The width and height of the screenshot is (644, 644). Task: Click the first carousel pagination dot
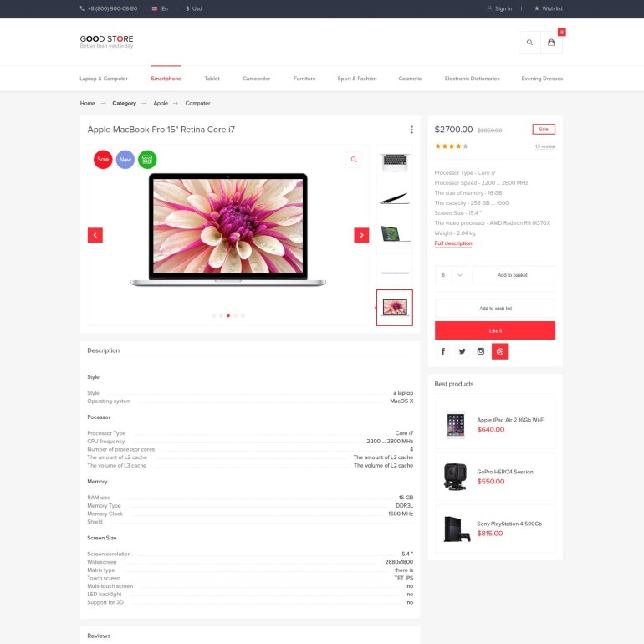[213, 316]
